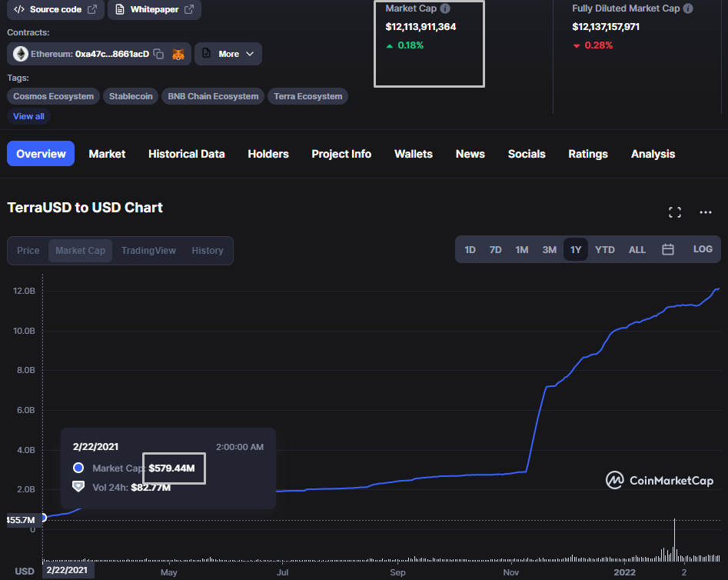Switch chart to Price view
This screenshot has height=580, width=728.
(28, 251)
